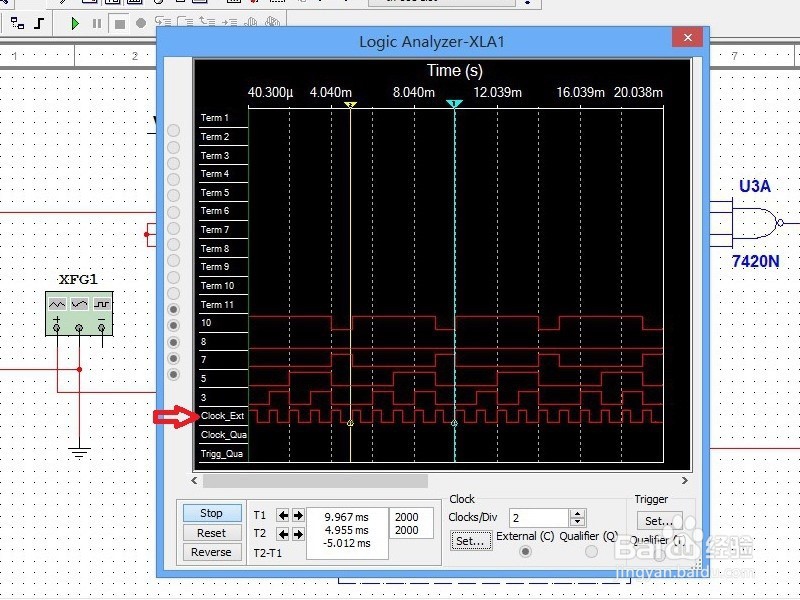
Task: Select the External (C) clock radio button
Action: (525, 552)
